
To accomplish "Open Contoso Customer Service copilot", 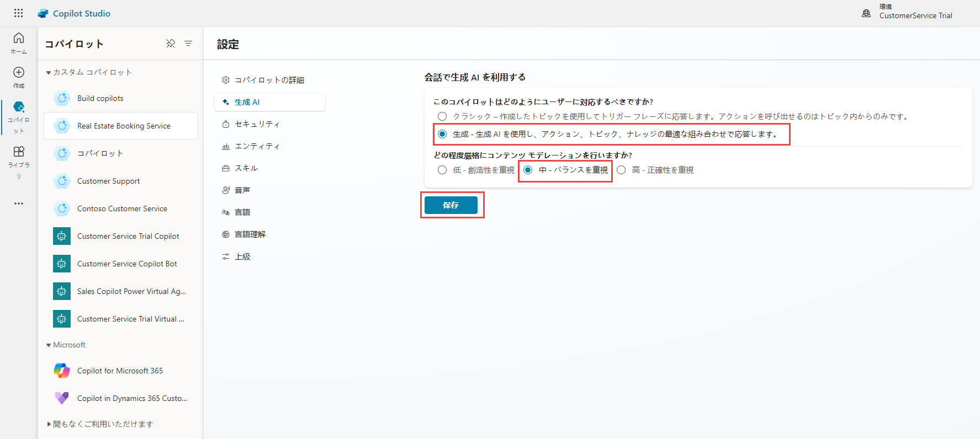I will (121, 208).
